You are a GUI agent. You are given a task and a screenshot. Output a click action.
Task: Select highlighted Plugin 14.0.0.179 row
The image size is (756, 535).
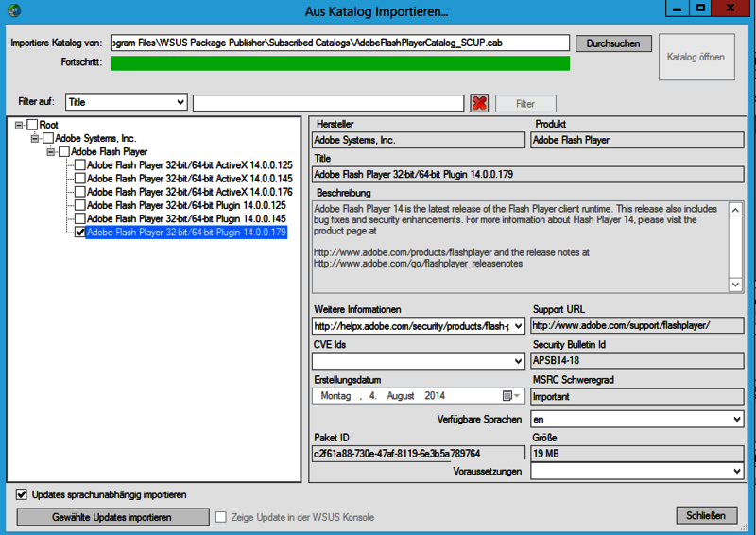point(186,233)
